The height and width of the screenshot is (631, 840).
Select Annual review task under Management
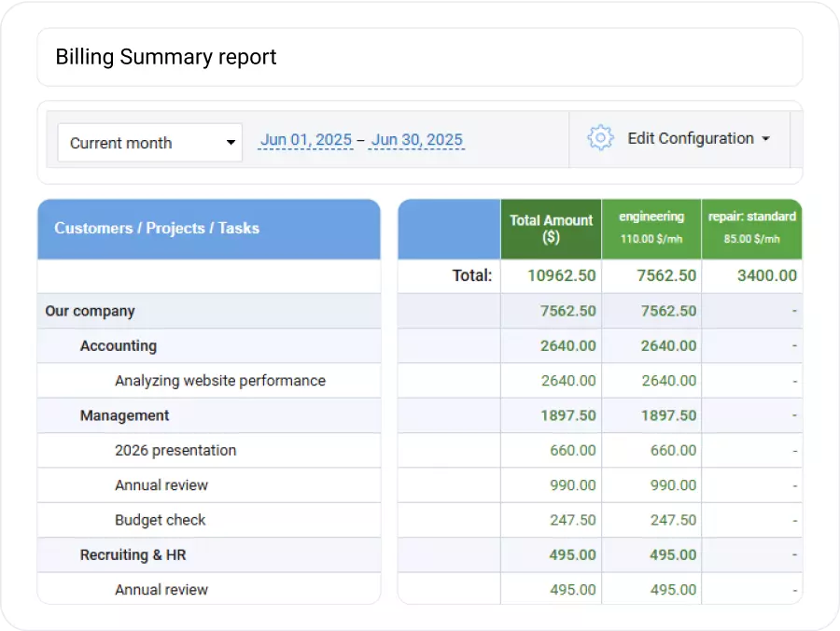coord(209,485)
